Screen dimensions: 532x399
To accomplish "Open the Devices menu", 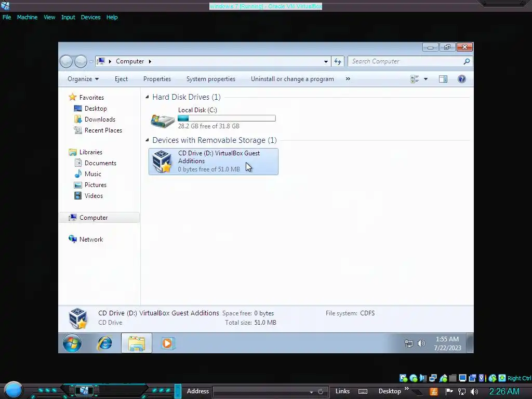I will pyautogui.click(x=90, y=17).
